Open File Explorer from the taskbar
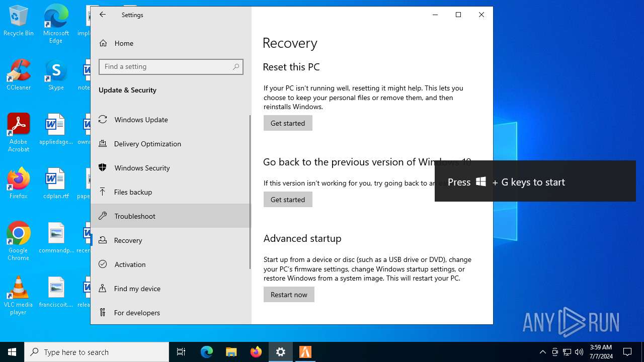This screenshot has height=362, width=644. 231,352
